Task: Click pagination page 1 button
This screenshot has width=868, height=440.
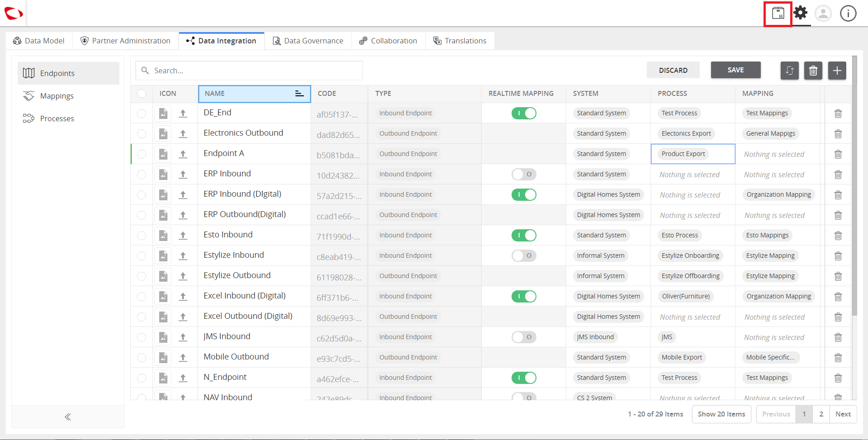Action: [x=804, y=414]
